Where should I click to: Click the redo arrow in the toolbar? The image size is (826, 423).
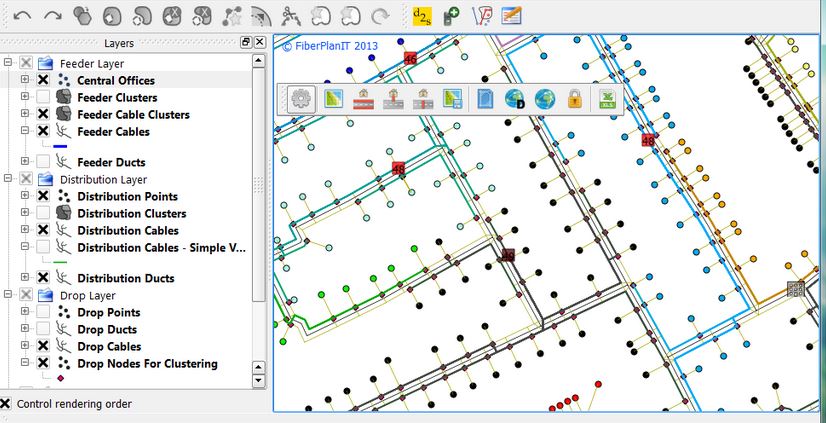click(53, 15)
